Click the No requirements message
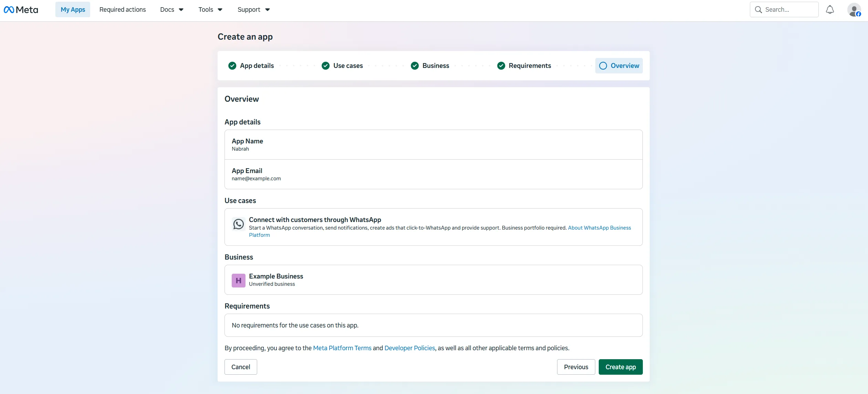 pos(295,325)
